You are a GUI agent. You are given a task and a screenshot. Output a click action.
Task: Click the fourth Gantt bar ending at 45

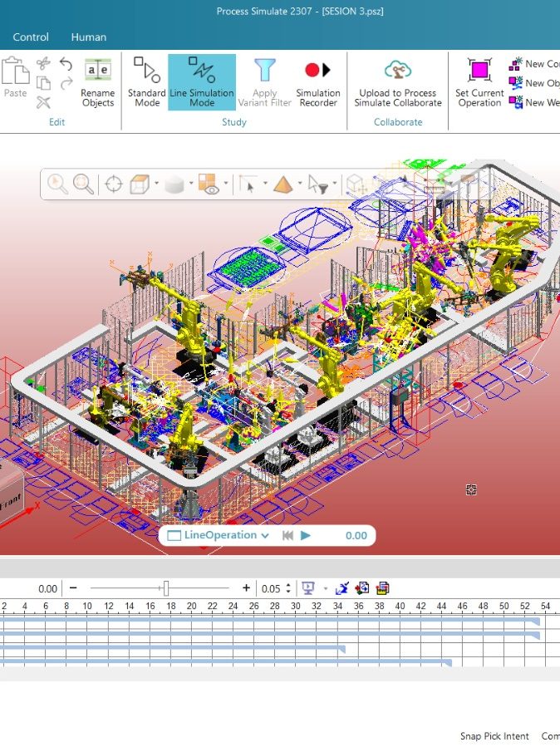[226, 662]
